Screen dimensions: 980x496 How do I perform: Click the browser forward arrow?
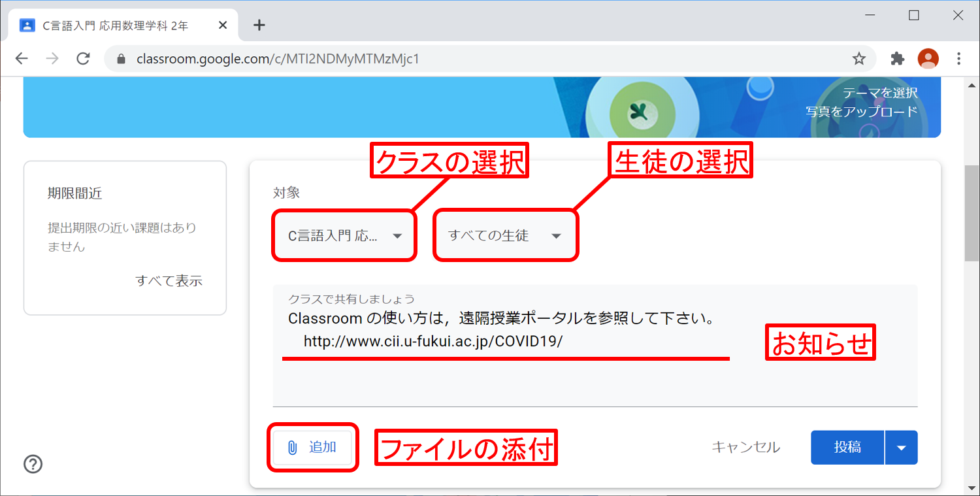coord(53,59)
